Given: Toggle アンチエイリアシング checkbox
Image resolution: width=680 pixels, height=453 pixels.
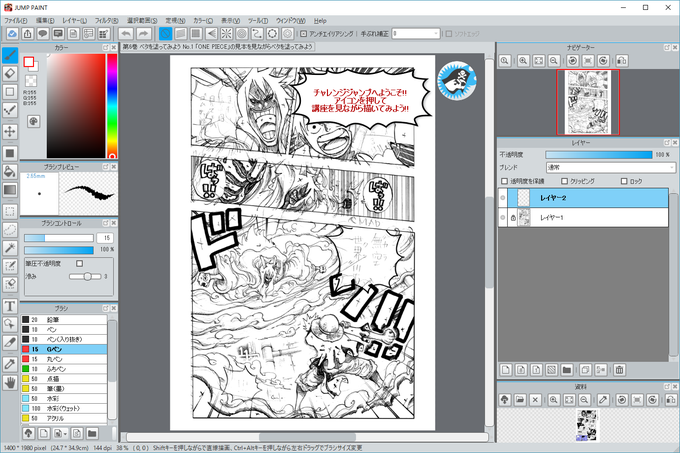Looking at the screenshot, I should click(x=304, y=33).
